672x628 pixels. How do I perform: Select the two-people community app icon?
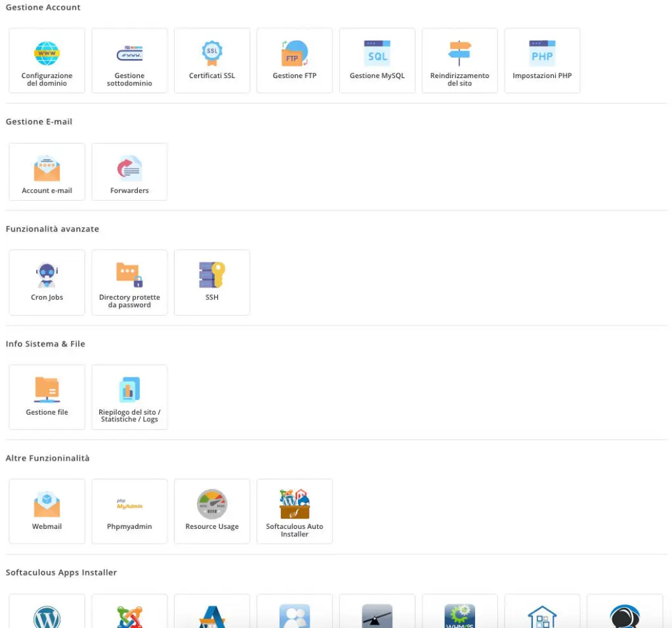click(295, 616)
